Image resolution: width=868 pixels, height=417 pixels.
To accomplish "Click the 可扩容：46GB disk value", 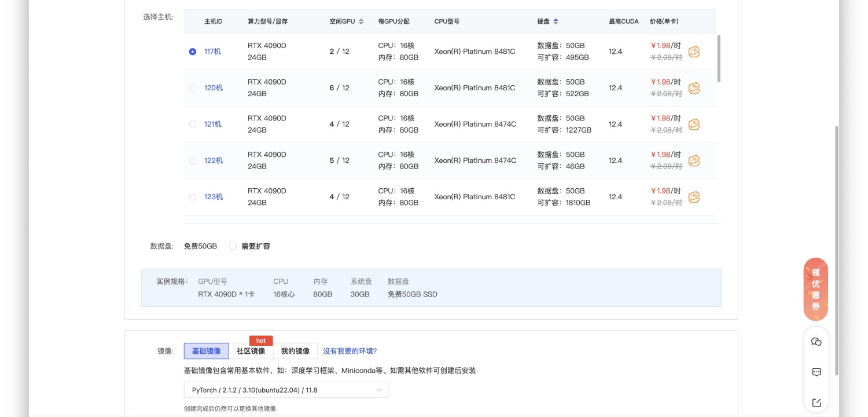I will pos(561,167).
